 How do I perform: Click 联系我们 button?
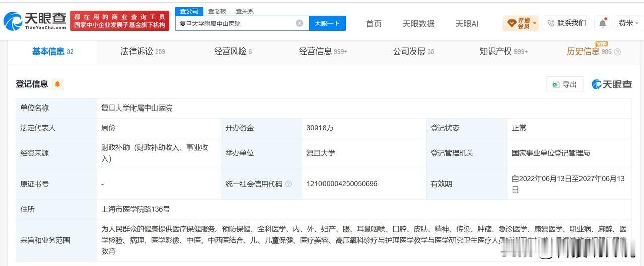point(566,23)
